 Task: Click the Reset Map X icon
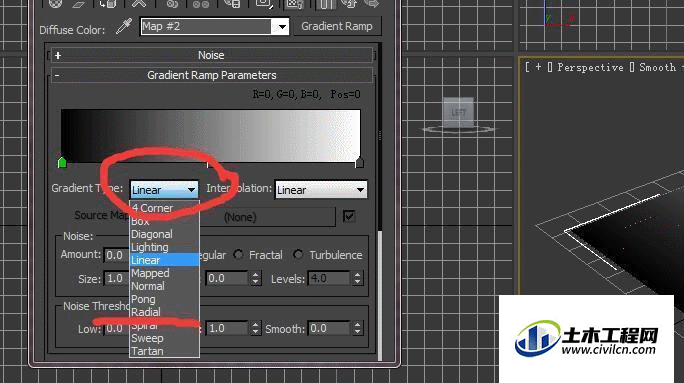coord(139,3)
